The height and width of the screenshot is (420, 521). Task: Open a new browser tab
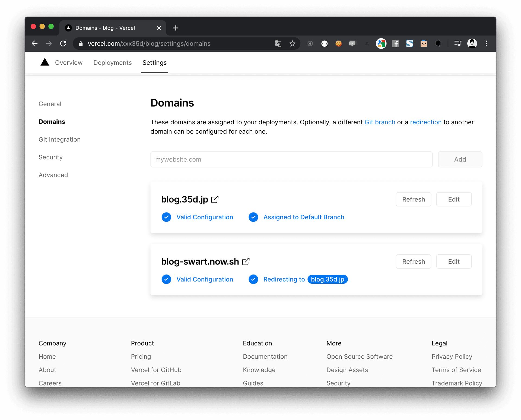[176, 28]
